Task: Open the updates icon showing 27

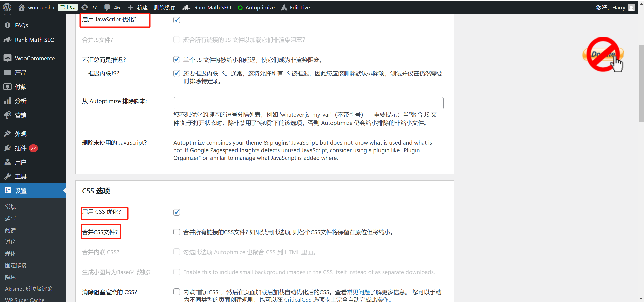Action: tap(89, 7)
